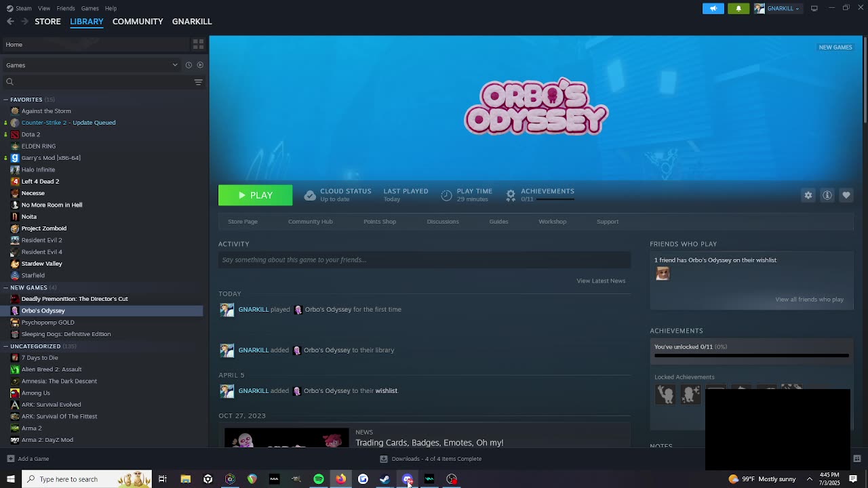
Task: Switch to the COMMUNITY tab
Action: click(x=138, y=22)
